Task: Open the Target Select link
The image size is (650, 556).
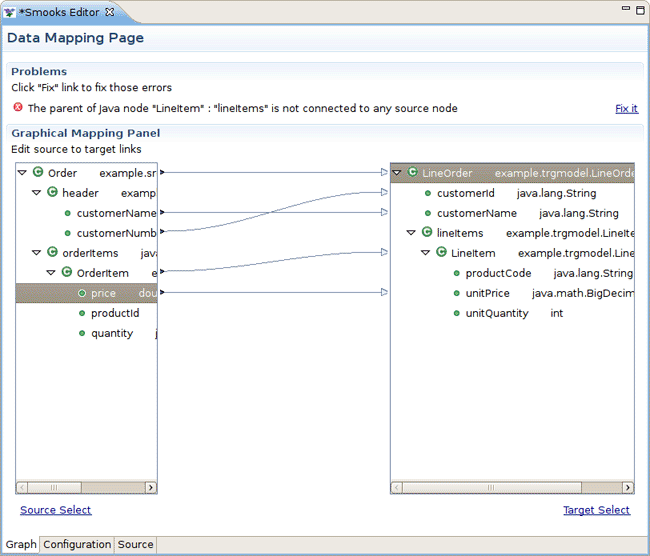Action: [x=596, y=510]
